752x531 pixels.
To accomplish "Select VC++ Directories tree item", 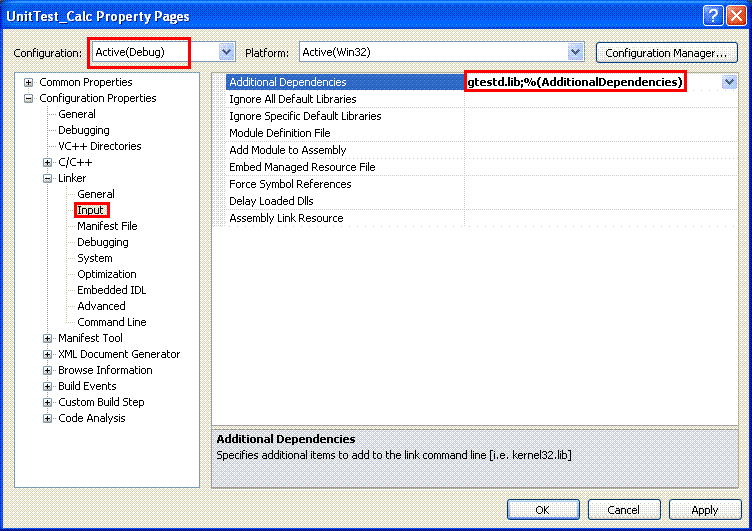I will click(100, 146).
